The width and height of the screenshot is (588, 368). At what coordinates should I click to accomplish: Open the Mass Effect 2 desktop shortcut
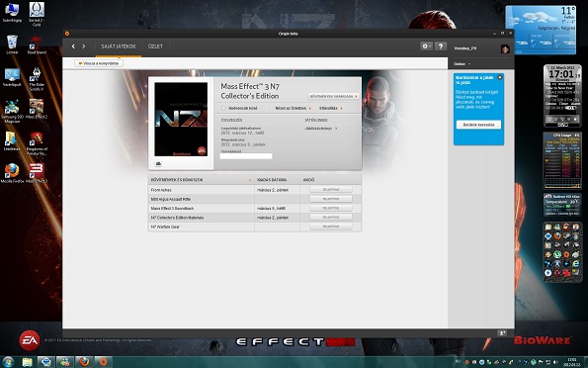point(37,109)
